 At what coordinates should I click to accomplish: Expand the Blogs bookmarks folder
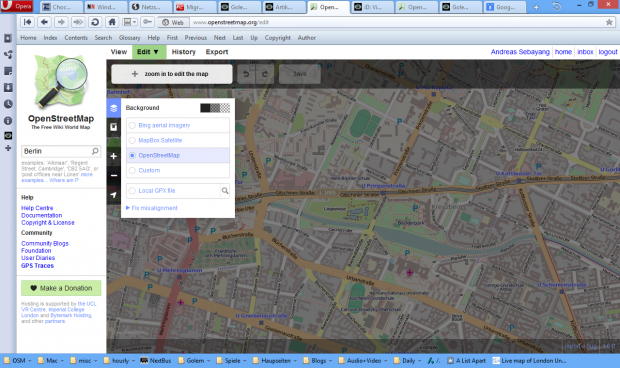(318, 360)
